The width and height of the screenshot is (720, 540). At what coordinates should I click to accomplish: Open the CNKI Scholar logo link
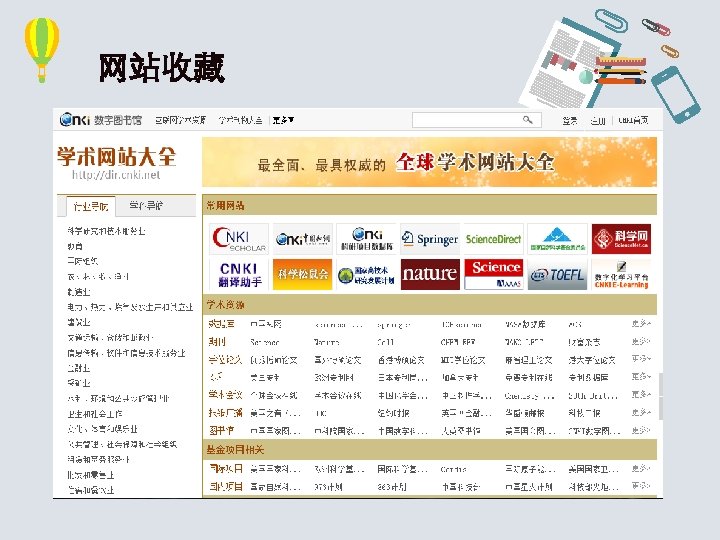tap(239, 239)
